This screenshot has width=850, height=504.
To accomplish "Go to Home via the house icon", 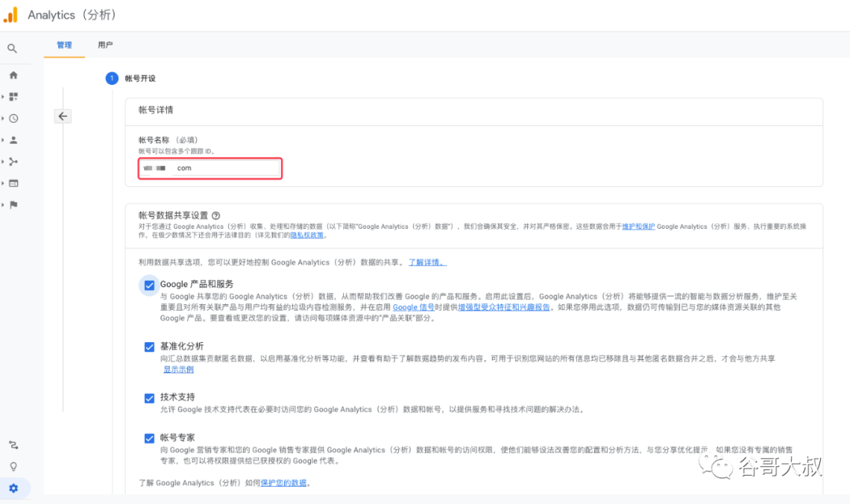I will 13,75.
